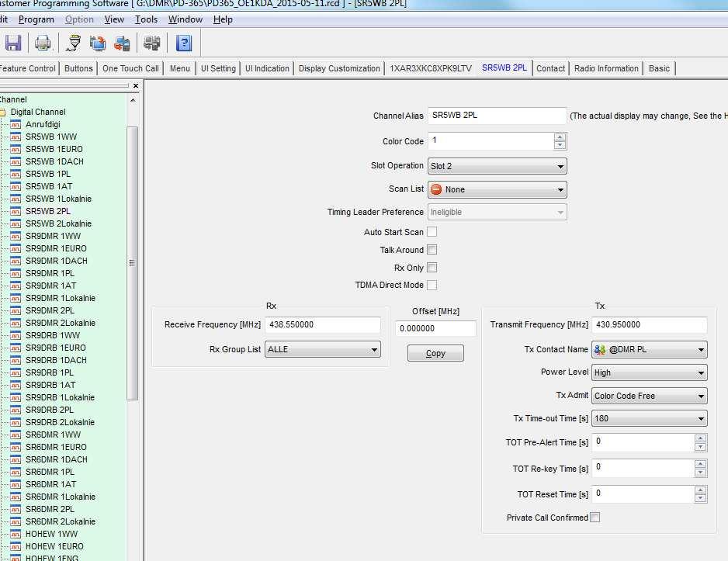Switch to Display Customization tab
Image resolution: width=728 pixels, height=561 pixels.
339,68
